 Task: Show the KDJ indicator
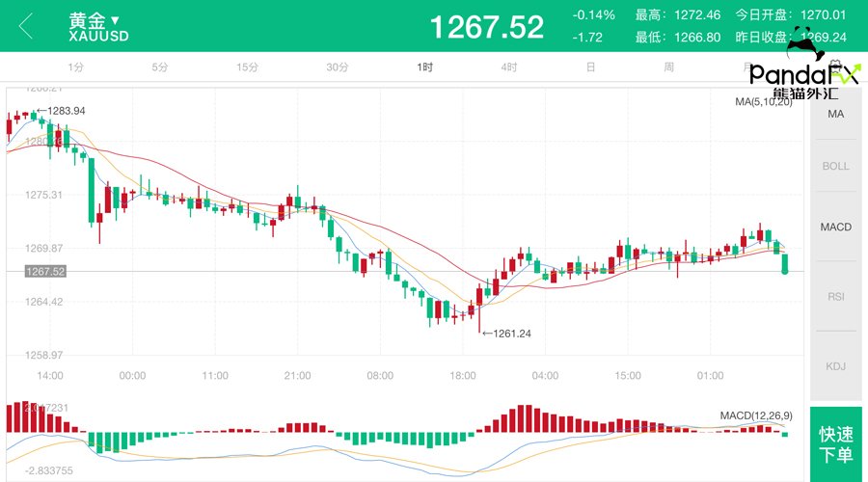pos(835,366)
